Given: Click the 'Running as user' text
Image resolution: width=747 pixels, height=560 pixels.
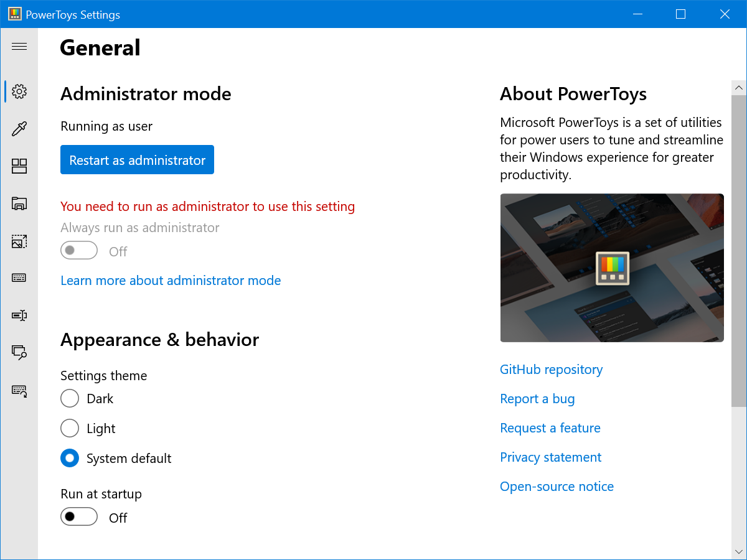Looking at the screenshot, I should tap(106, 126).
